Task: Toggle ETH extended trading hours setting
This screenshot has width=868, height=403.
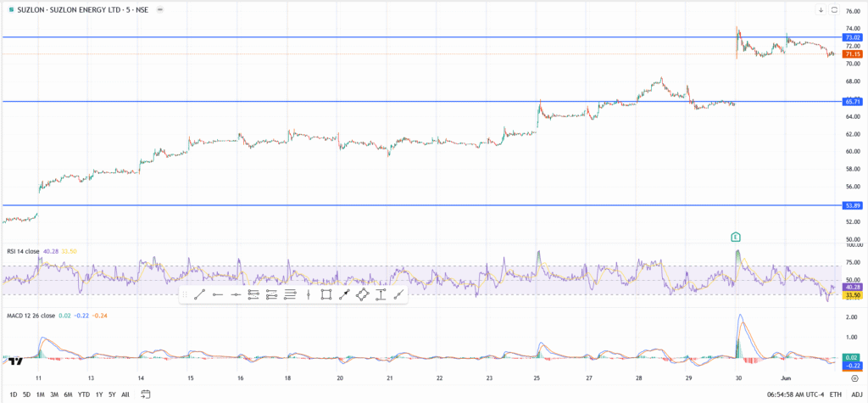Action: click(836, 395)
